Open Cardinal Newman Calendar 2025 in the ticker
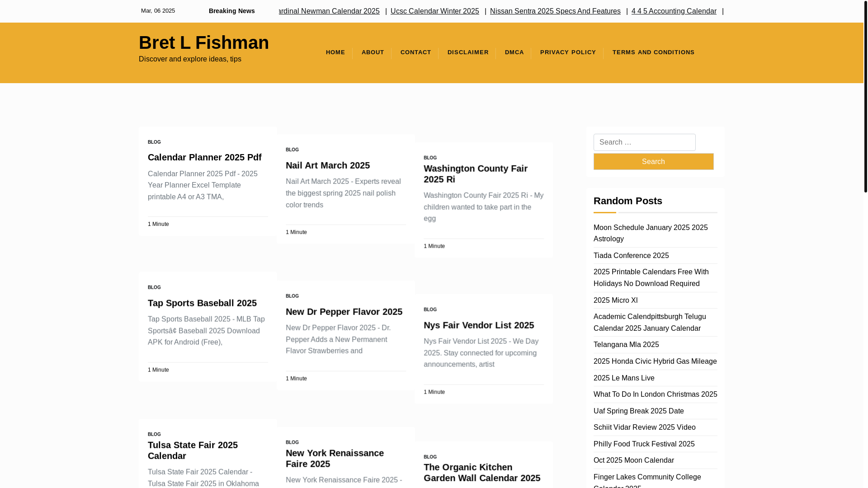 tap(329, 11)
